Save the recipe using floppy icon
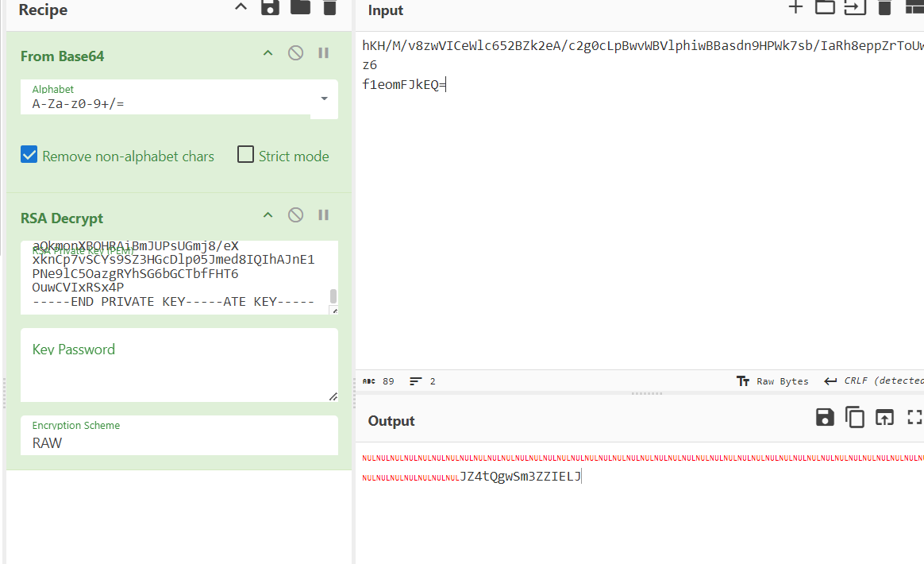The width and height of the screenshot is (924, 564). [x=270, y=7]
